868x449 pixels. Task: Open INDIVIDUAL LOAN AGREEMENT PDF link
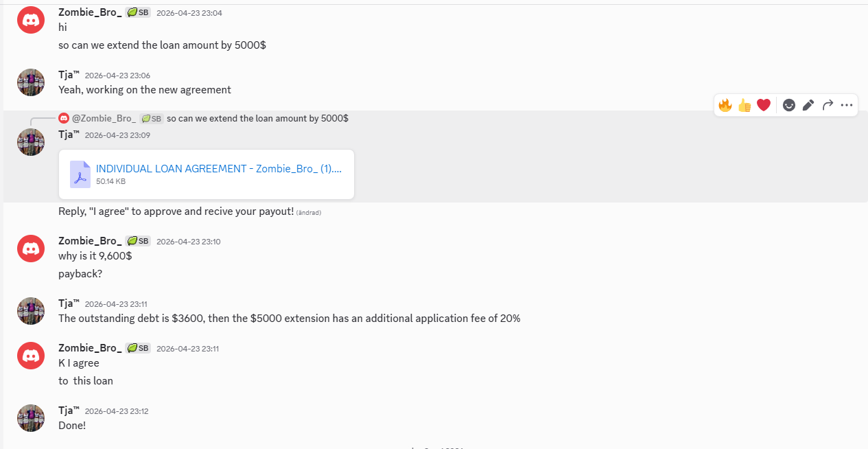219,168
